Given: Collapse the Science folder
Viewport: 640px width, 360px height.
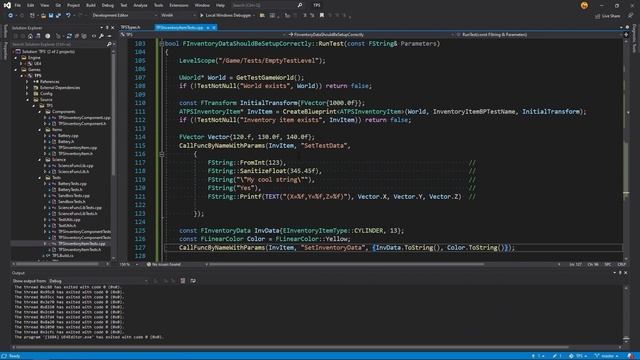Looking at the screenshot, I should point(40,160).
